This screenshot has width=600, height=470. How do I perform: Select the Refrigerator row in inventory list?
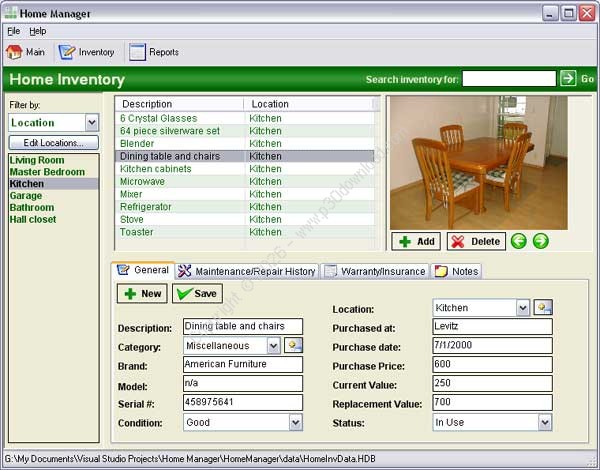pyautogui.click(x=245, y=207)
